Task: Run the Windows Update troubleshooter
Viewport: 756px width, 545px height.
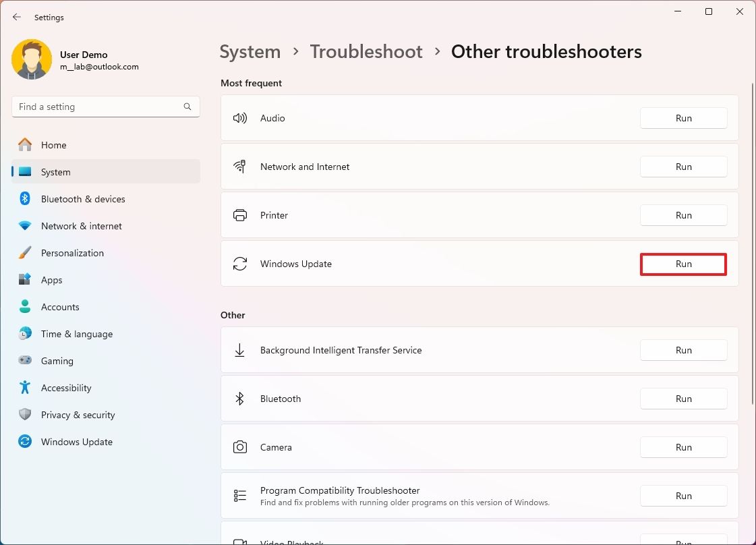Action: click(683, 264)
